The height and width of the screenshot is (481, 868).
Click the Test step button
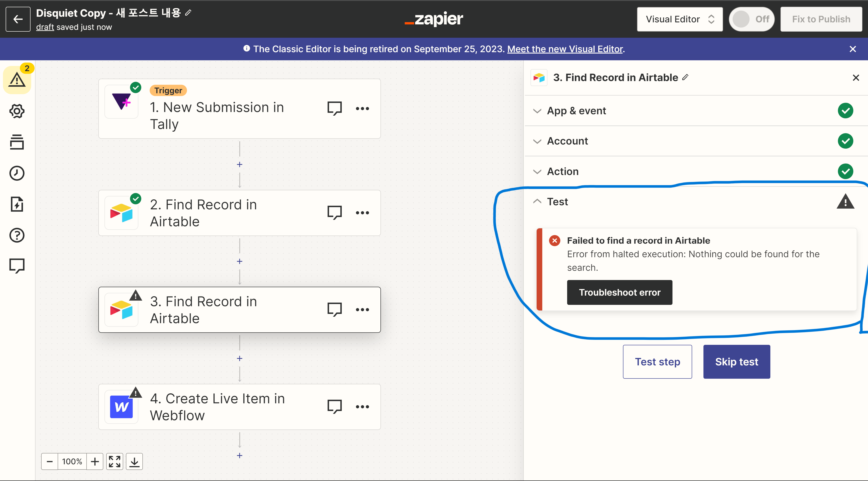[657, 362]
